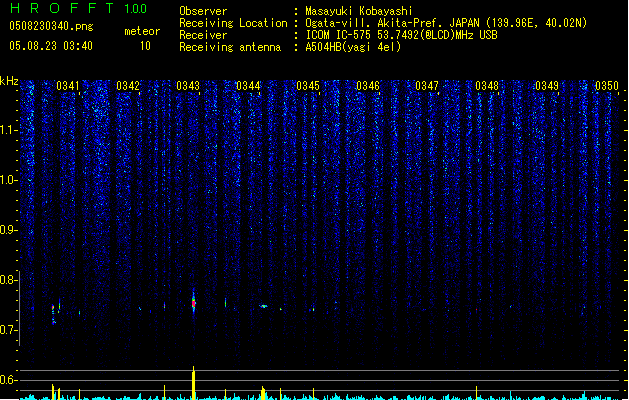Screen dimensions: 629x400
Task: Click the 0341 time marker
Action: coord(68,86)
